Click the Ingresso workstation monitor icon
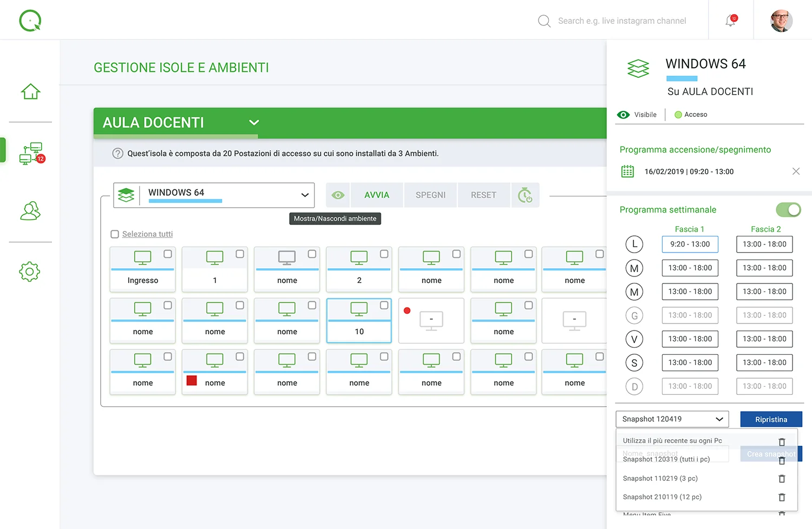This screenshot has height=529, width=812. (143, 258)
